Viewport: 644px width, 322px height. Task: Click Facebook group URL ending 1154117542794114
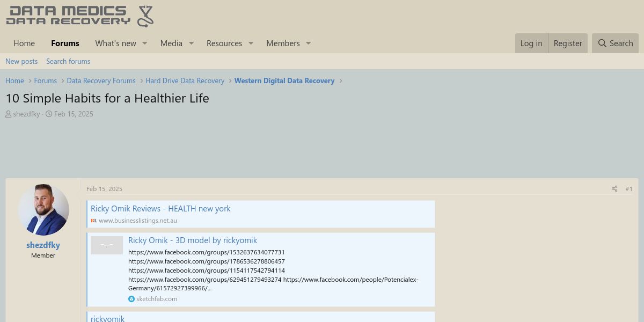[x=207, y=270]
